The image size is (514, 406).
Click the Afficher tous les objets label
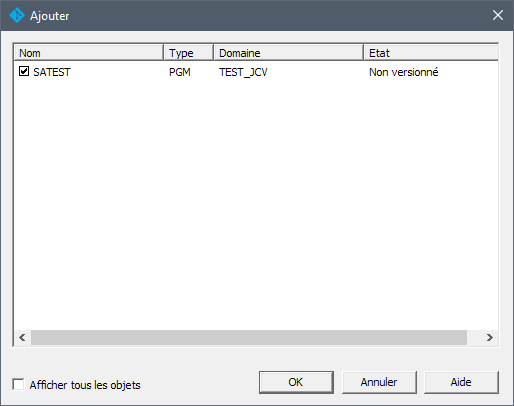tap(85, 385)
